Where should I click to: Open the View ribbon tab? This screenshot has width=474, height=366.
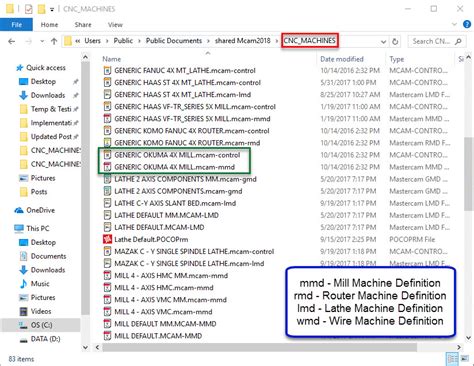click(115, 25)
